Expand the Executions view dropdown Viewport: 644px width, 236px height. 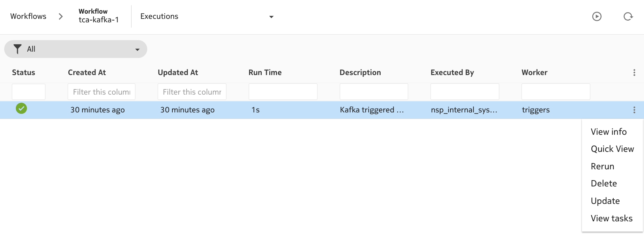pos(271,17)
